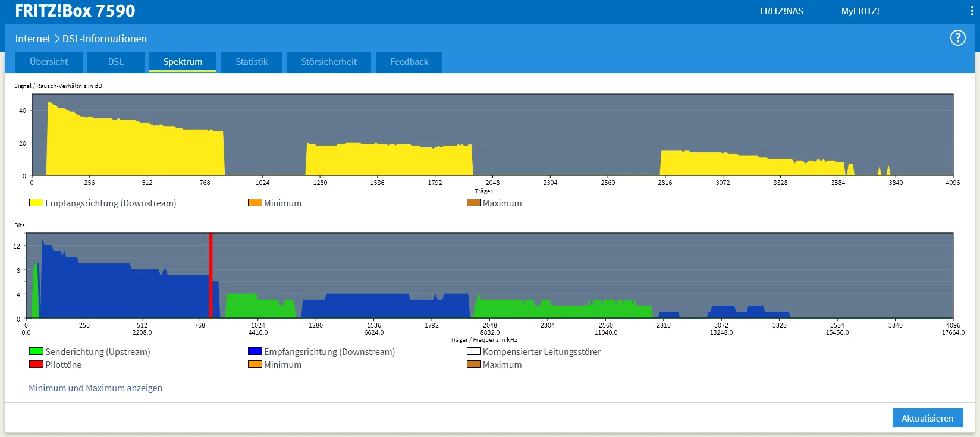Click red Pilottöne legend swatch
The height and width of the screenshot is (437, 980).
[36, 364]
